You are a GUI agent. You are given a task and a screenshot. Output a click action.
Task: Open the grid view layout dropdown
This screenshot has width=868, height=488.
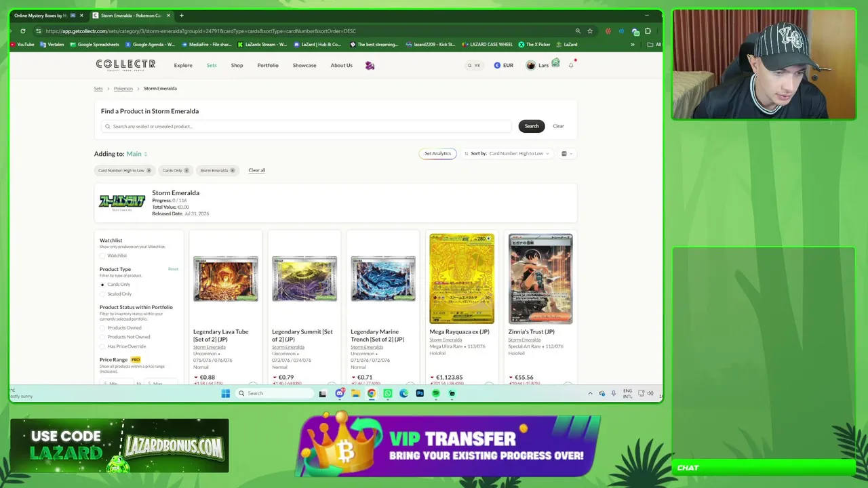tap(567, 154)
